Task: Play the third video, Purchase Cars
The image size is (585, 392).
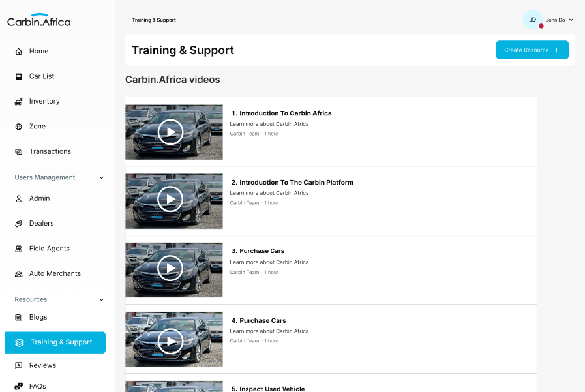Action: pyautogui.click(x=170, y=268)
